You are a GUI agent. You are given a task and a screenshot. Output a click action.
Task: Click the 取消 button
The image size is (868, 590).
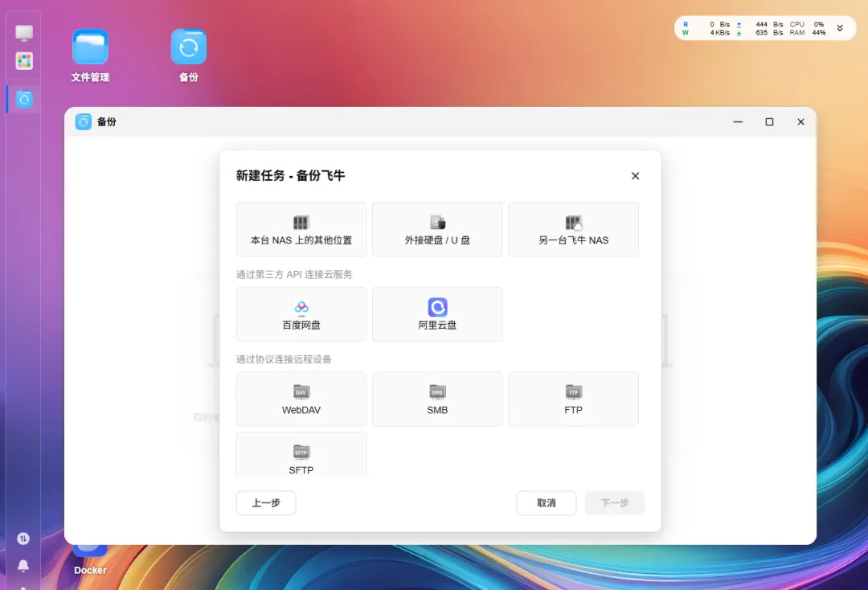tap(547, 503)
